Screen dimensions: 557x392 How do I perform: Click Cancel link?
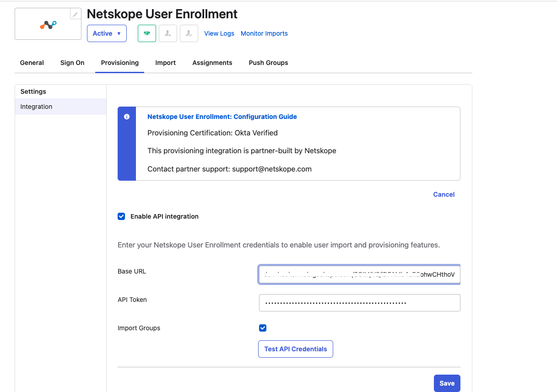[444, 194]
